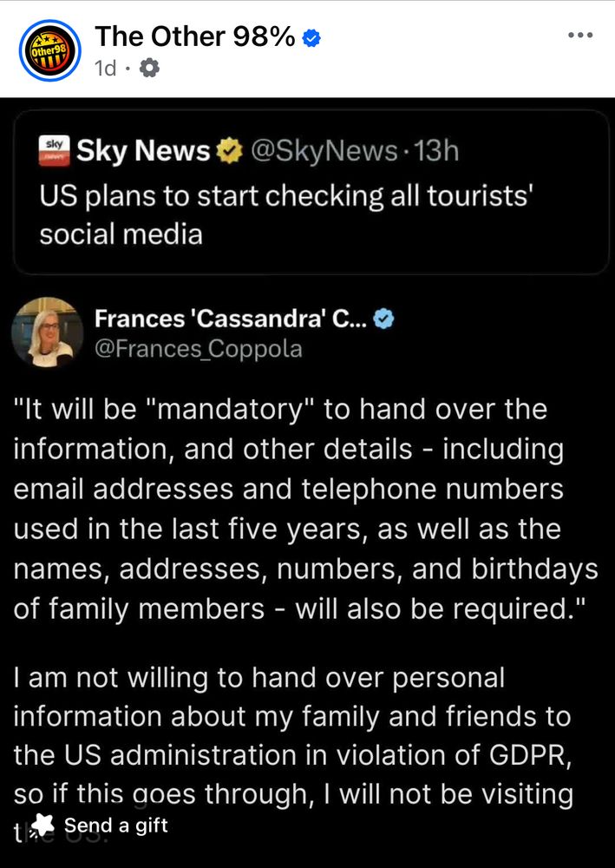Click the gear audience icon next to 1d
The width and height of the screenshot is (615, 868).
point(149,68)
